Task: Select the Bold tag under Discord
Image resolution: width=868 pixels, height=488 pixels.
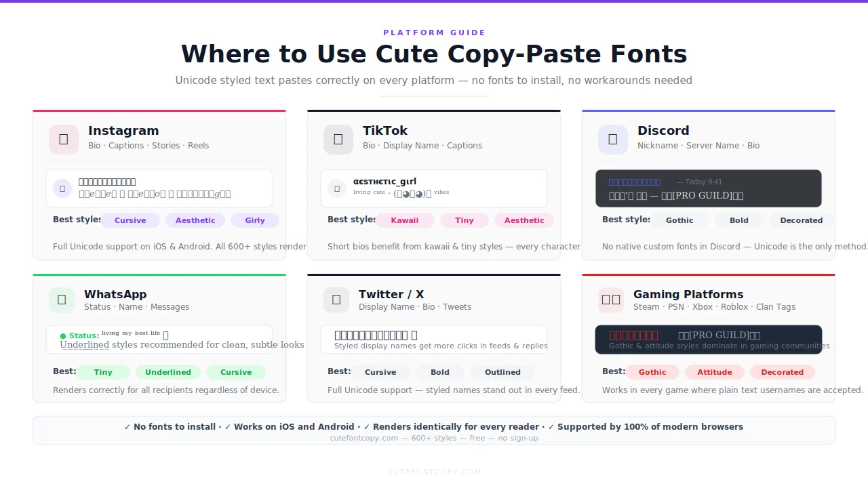Action: pyautogui.click(x=739, y=220)
